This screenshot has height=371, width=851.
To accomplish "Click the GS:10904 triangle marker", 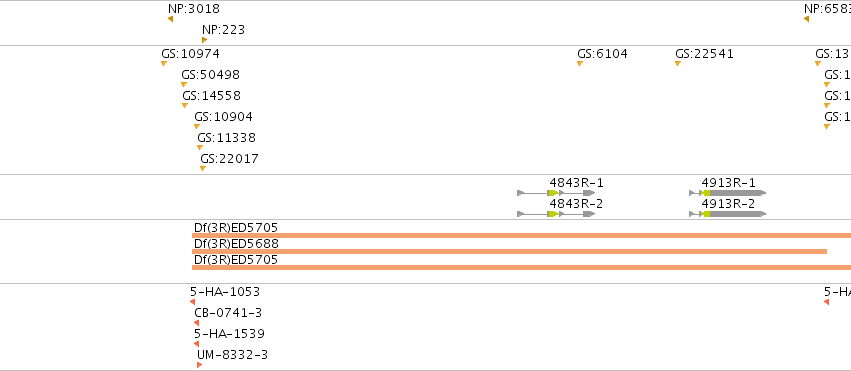I will (x=197, y=126).
